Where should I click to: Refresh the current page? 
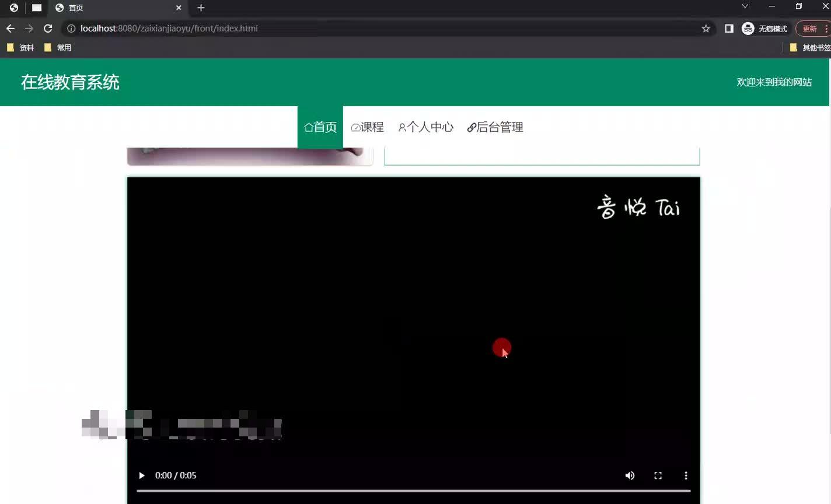click(48, 28)
